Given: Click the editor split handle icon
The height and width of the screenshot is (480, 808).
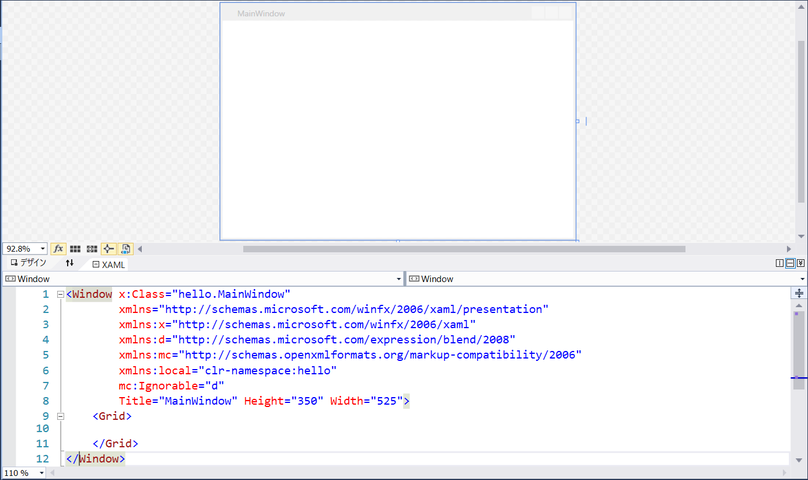Looking at the screenshot, I should pyautogui.click(x=799, y=293).
